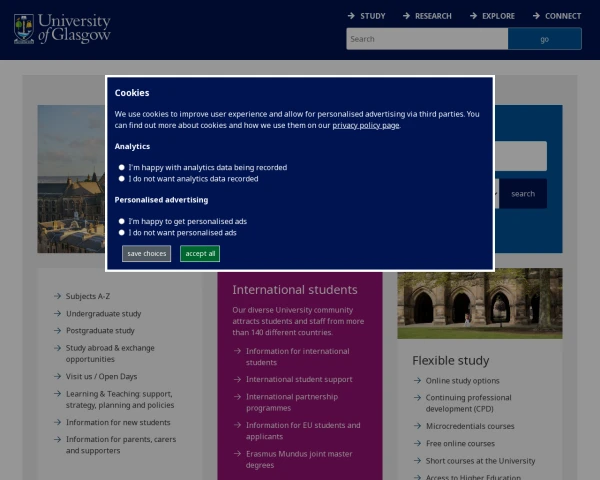Click arrow icon beside Online study options
This screenshot has width=600, height=480.
pos(417,380)
